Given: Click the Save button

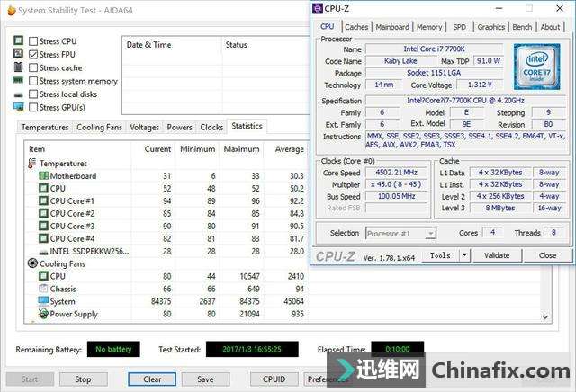Looking at the screenshot, I should [205, 379].
